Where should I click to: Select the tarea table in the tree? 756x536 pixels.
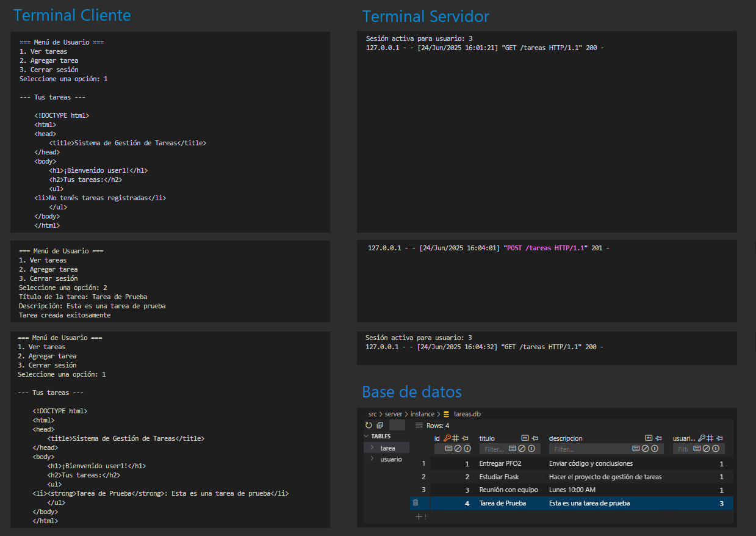pos(387,448)
